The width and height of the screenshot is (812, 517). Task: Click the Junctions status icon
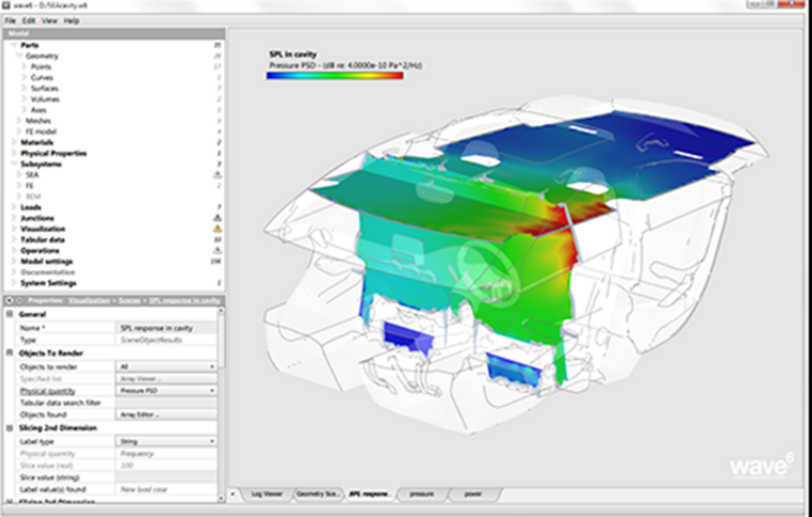217,217
